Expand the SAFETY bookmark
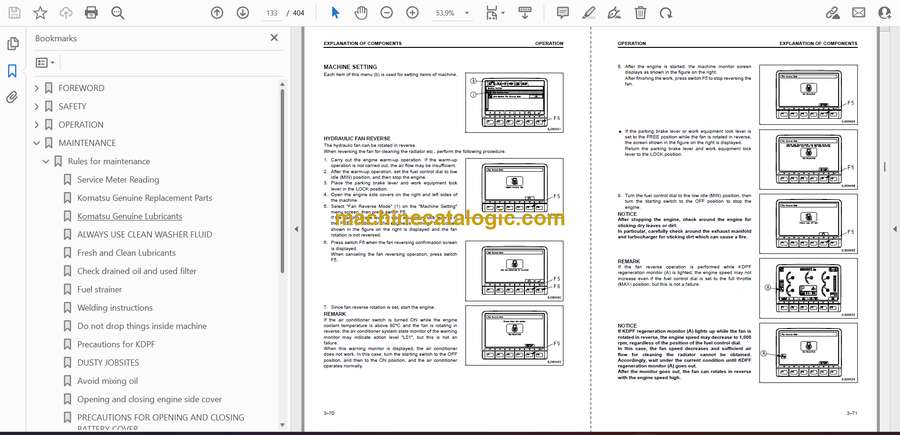The width and height of the screenshot is (900, 435). pos(37,106)
